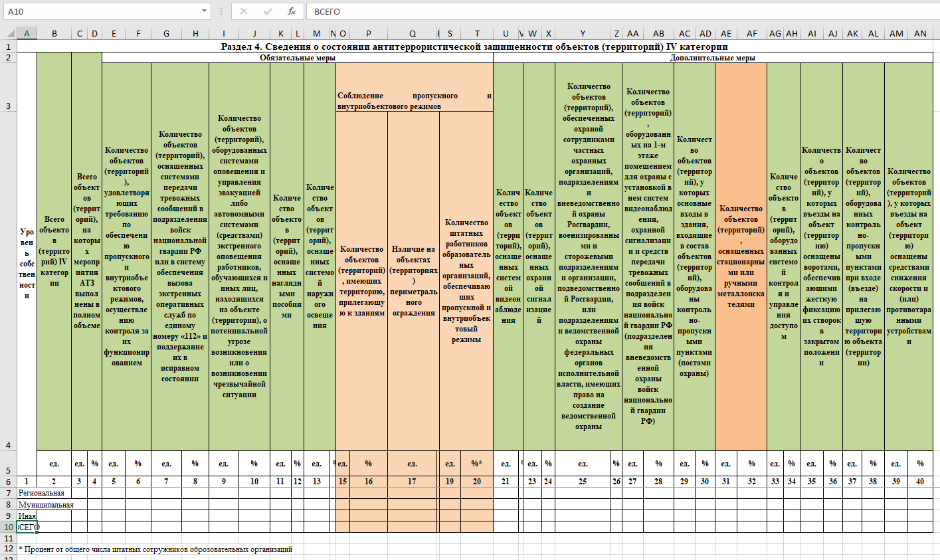Viewport: 940px width, 560px height.
Task: Click the Раздел 4 title cell
Action: coord(474,47)
